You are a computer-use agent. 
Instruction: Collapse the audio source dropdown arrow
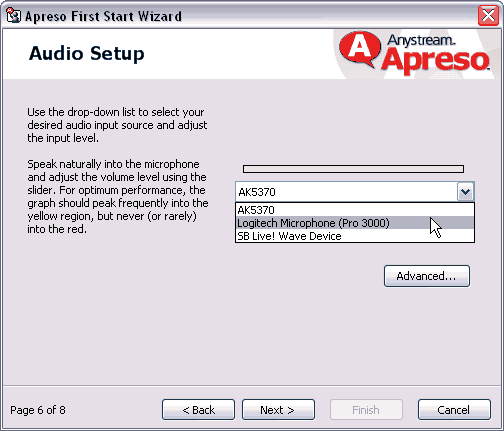pyautogui.click(x=465, y=192)
